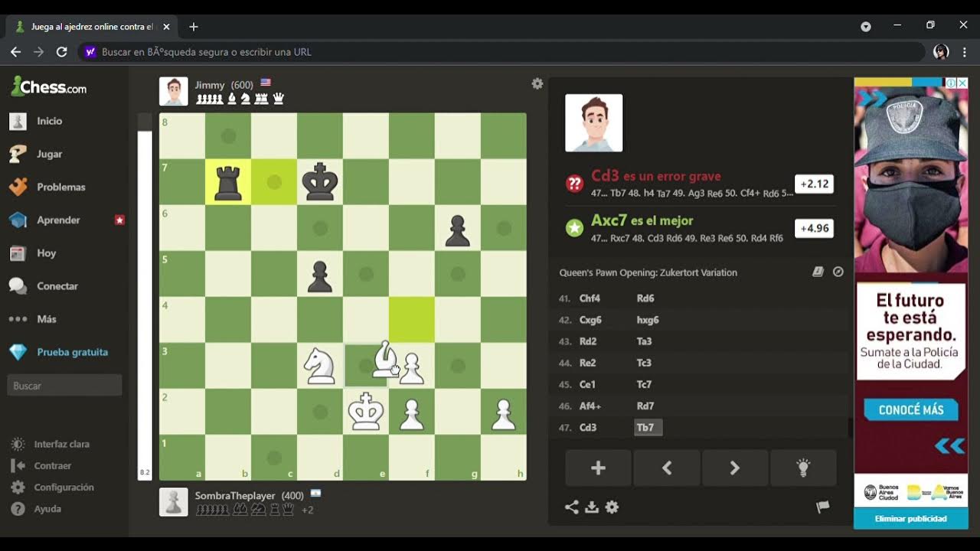The width and height of the screenshot is (980, 551).
Task: Click the analysis settings gear icon
Action: coord(612,507)
